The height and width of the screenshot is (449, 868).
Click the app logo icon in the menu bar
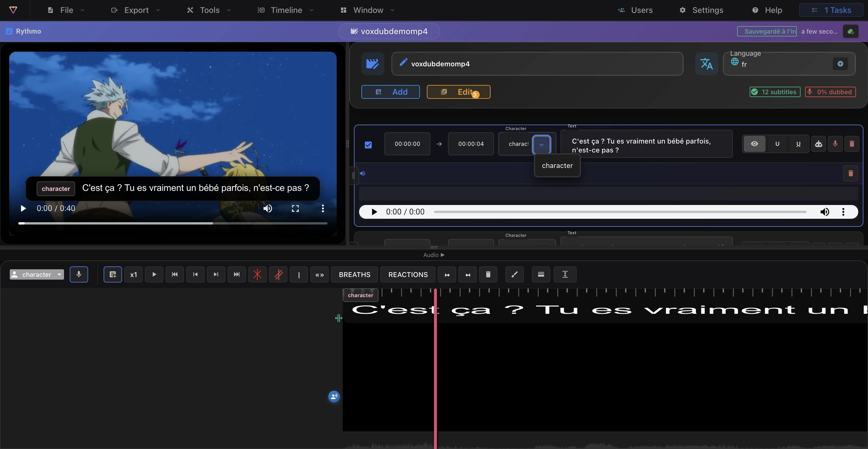13,10
